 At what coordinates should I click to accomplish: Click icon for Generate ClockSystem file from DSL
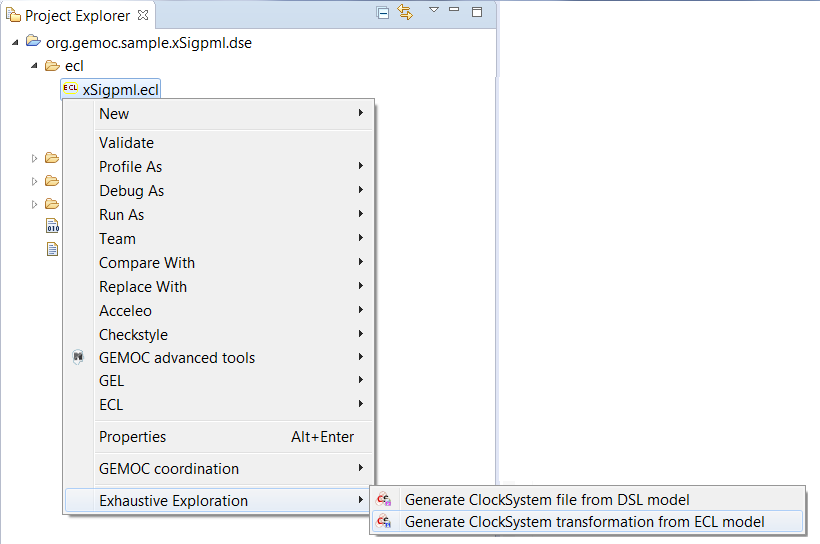(x=383, y=500)
